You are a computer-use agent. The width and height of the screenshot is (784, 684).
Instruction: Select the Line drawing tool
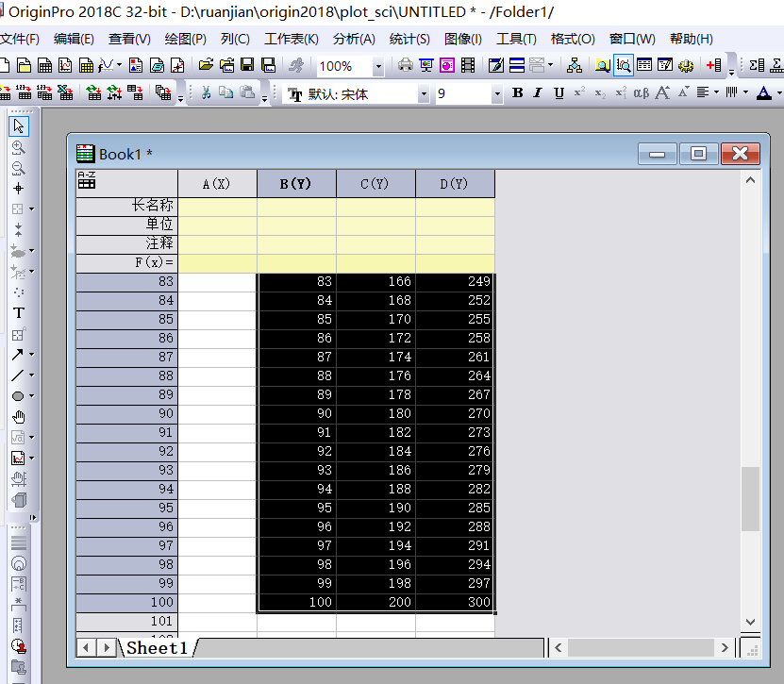tap(18, 375)
